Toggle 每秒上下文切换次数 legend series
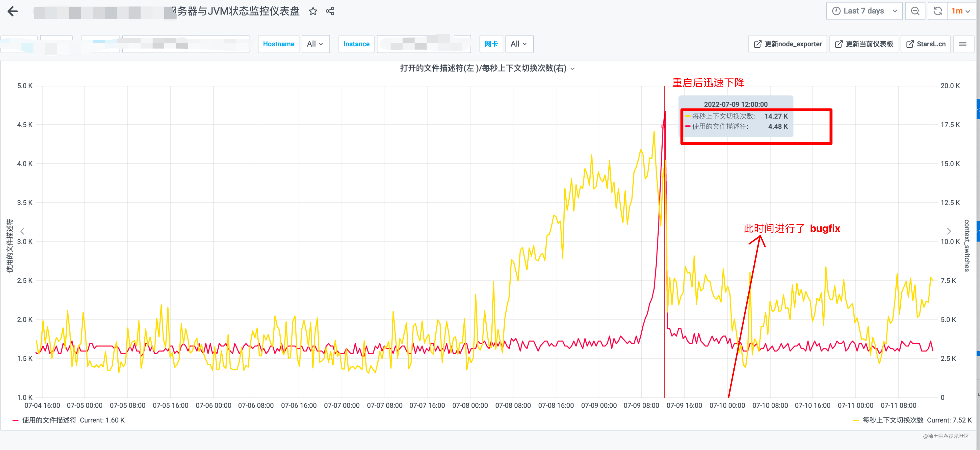This screenshot has width=980, height=450. [x=893, y=420]
